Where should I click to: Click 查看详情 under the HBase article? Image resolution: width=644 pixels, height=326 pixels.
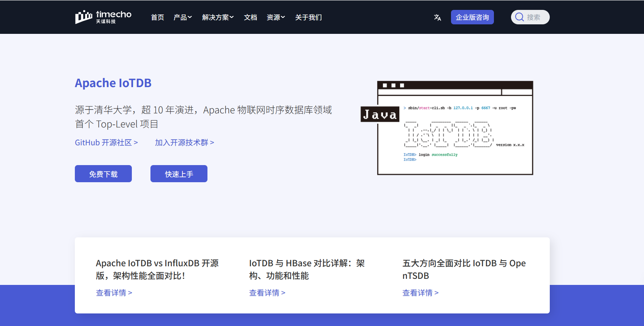pos(267,293)
